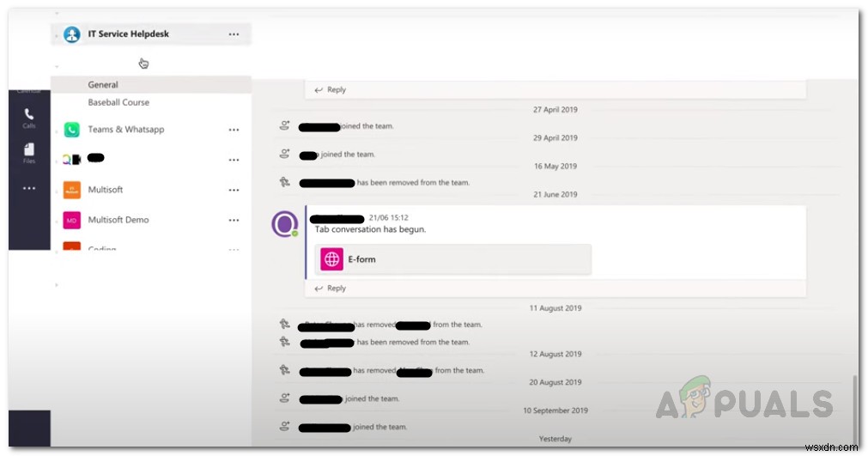This screenshot has width=868, height=456.
Task: Open more options for Multisoft Demo
Action: [x=234, y=220]
